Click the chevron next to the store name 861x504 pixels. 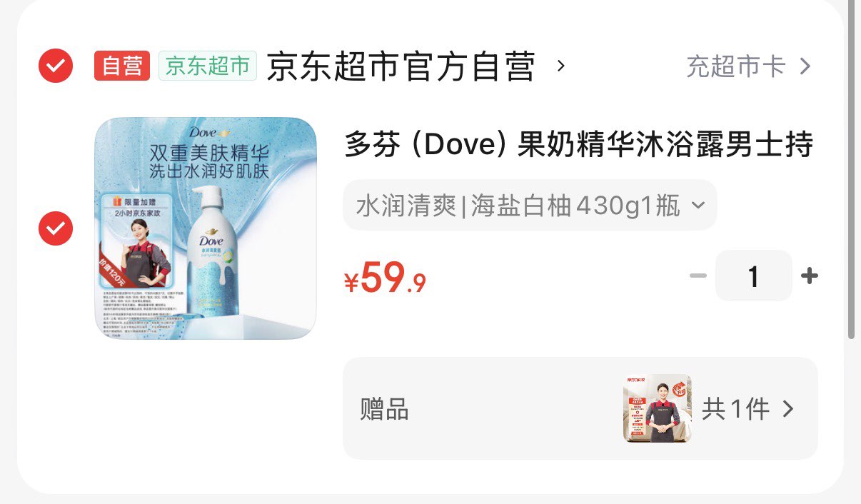561,66
